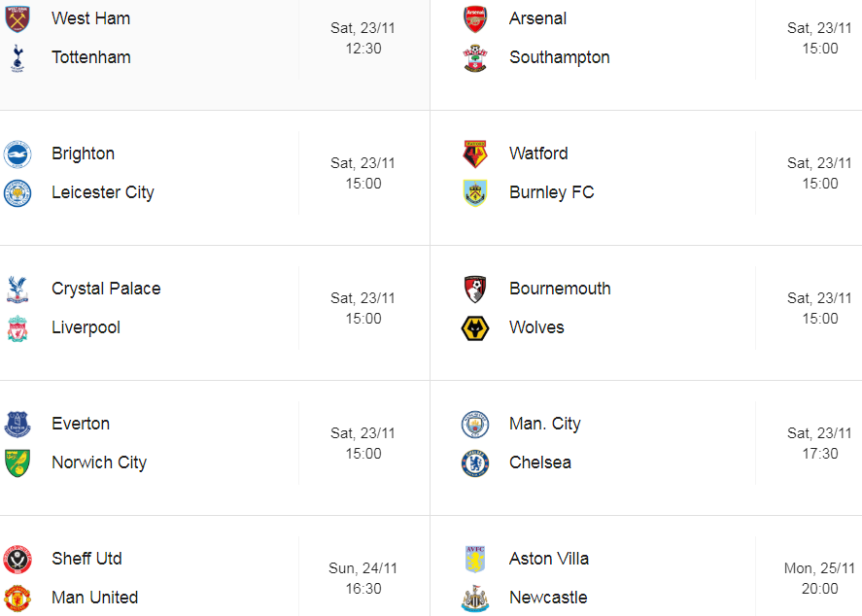Click Sheff Utd match Sun 24/11 date

(362, 568)
